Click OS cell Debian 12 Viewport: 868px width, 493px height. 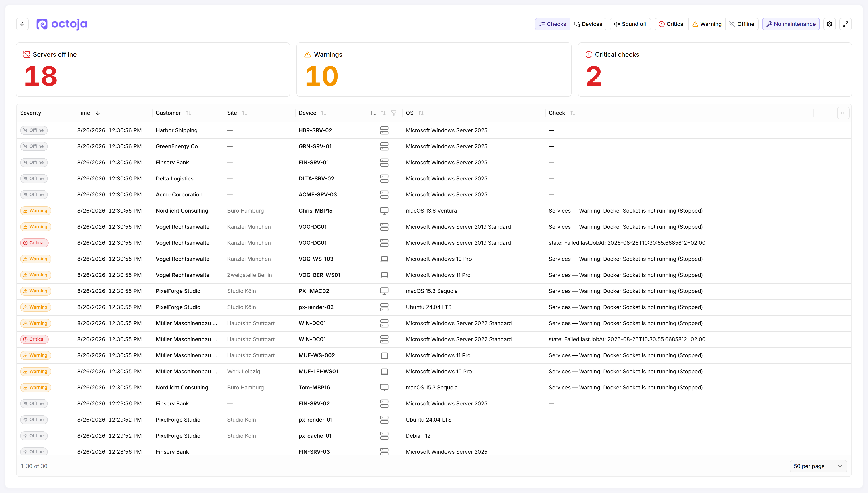coord(418,436)
